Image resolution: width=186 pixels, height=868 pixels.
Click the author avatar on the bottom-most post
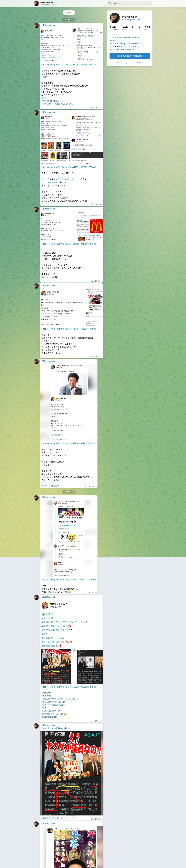(x=36, y=824)
